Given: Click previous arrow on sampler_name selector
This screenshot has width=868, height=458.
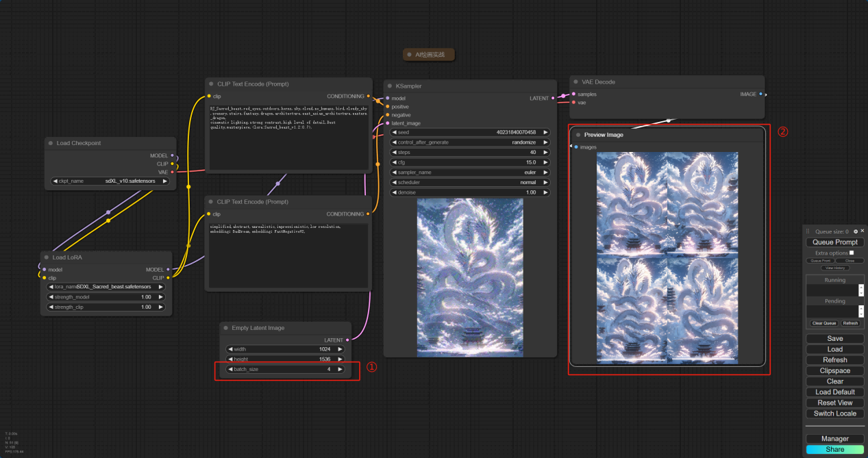Looking at the screenshot, I should [394, 173].
